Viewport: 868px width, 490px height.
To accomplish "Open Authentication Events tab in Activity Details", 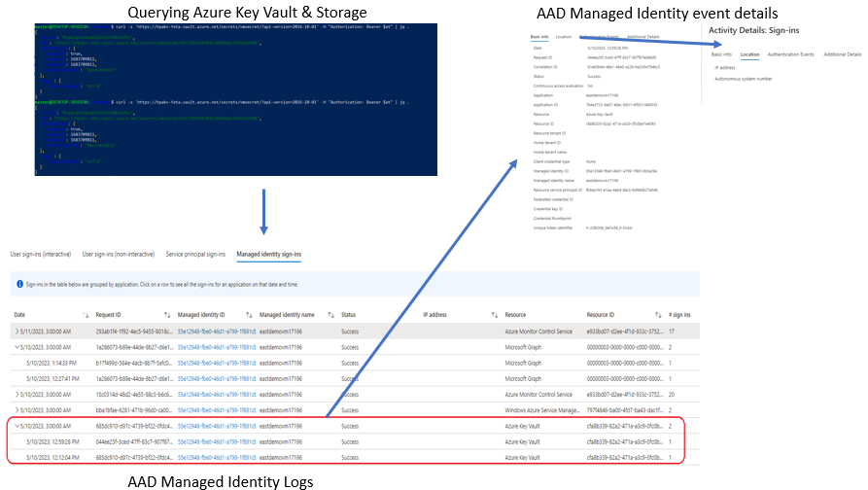I will pos(791,54).
